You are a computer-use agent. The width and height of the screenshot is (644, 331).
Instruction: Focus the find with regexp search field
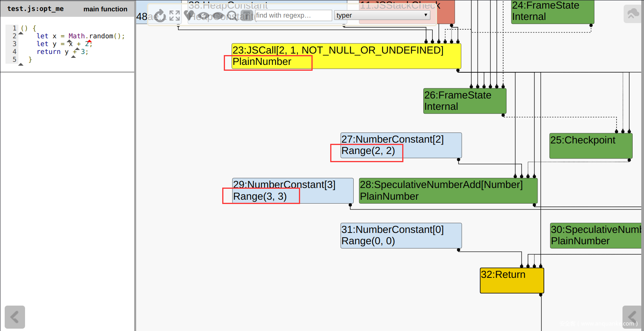coord(293,15)
